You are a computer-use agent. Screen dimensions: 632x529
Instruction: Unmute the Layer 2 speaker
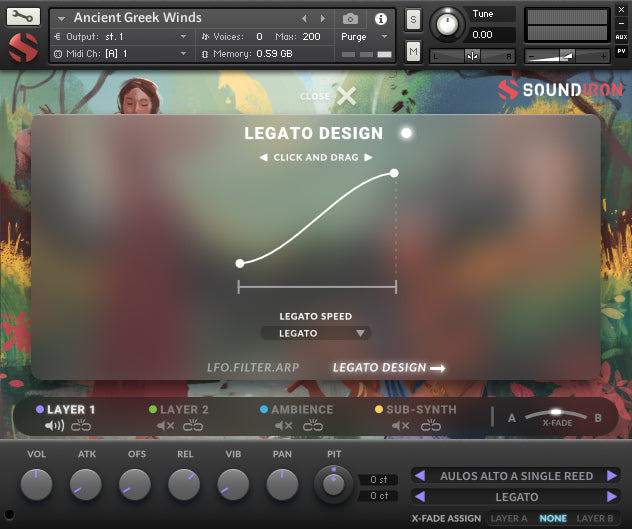pyautogui.click(x=166, y=426)
